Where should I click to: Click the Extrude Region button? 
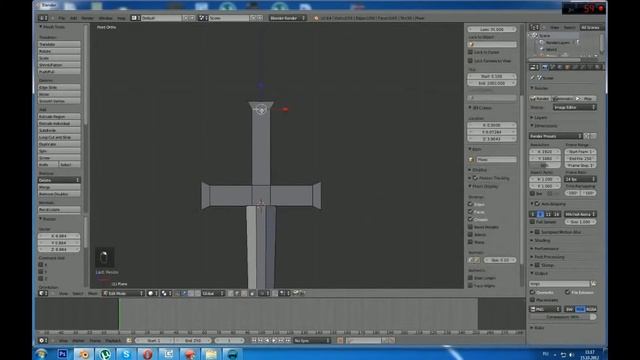click(x=59, y=116)
